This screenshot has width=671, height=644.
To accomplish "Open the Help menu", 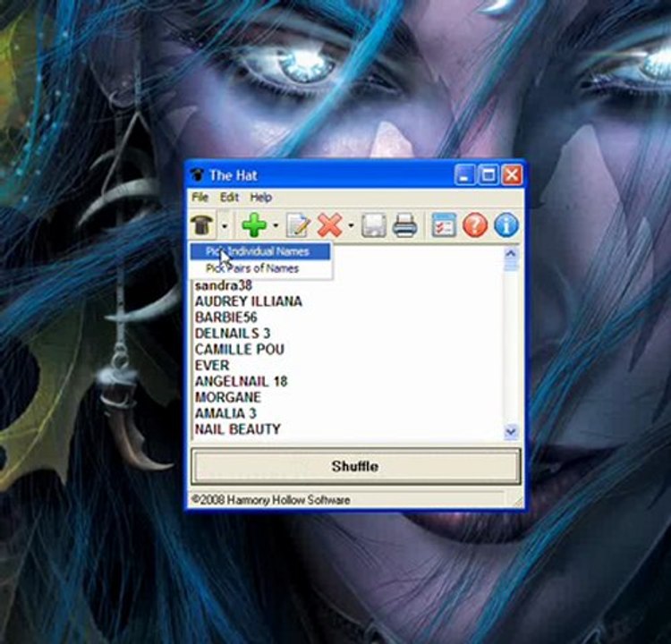I will [261, 198].
